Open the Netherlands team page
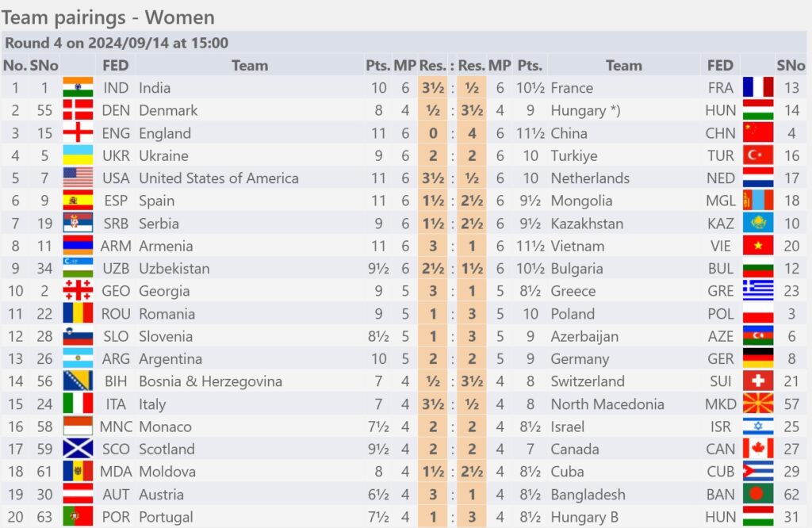 tap(590, 178)
